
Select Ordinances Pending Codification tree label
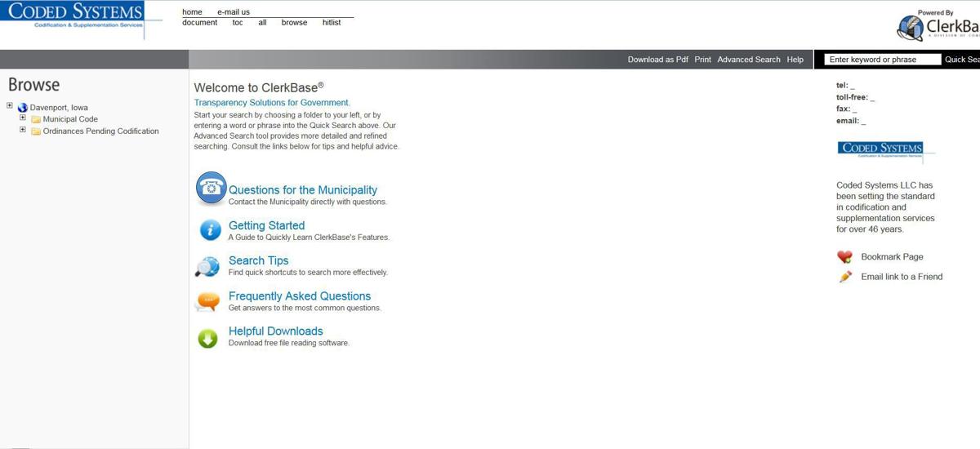[x=101, y=131]
